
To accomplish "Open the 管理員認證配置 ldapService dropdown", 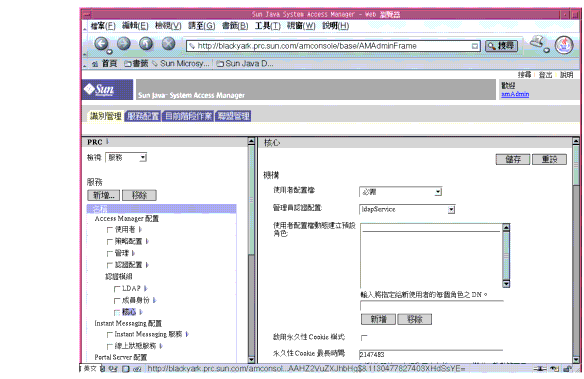I will click(x=407, y=209).
